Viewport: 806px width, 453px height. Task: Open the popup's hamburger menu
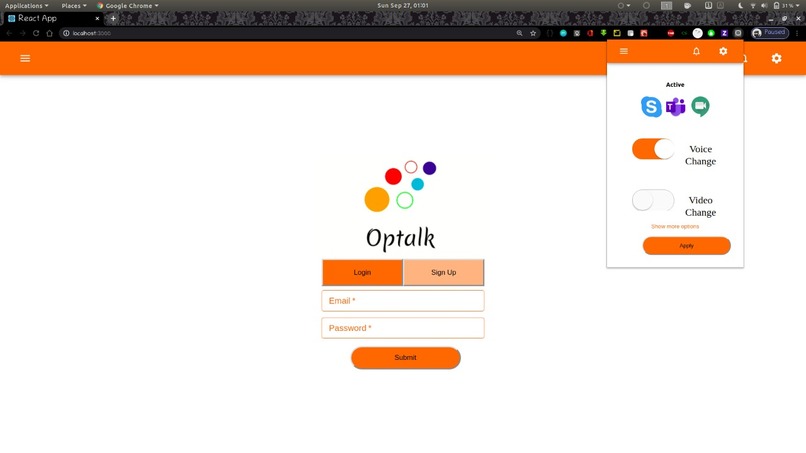[624, 51]
